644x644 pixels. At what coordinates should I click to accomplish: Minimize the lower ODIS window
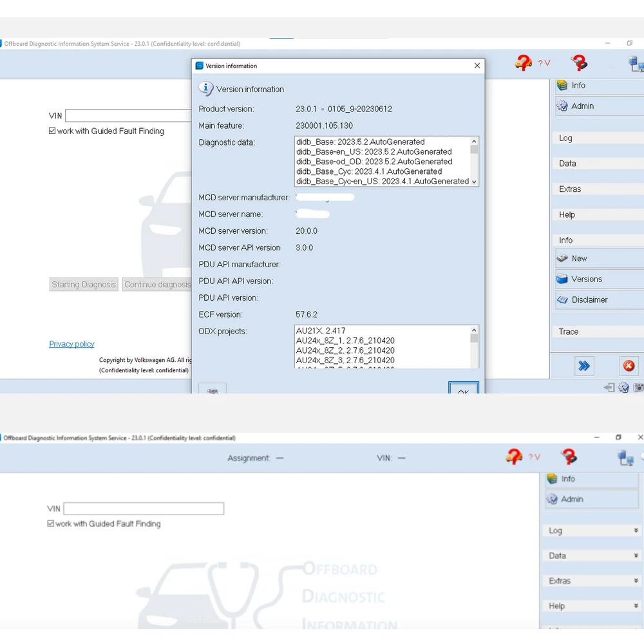[x=596, y=438]
